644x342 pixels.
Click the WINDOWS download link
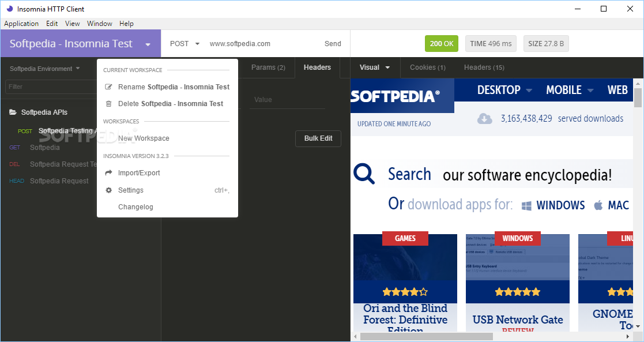(x=560, y=205)
